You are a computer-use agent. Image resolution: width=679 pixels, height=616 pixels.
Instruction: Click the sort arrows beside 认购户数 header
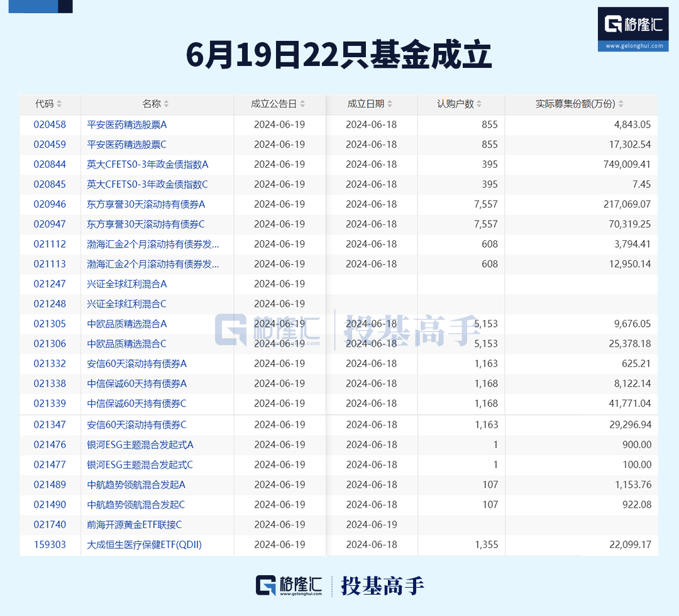(480, 104)
